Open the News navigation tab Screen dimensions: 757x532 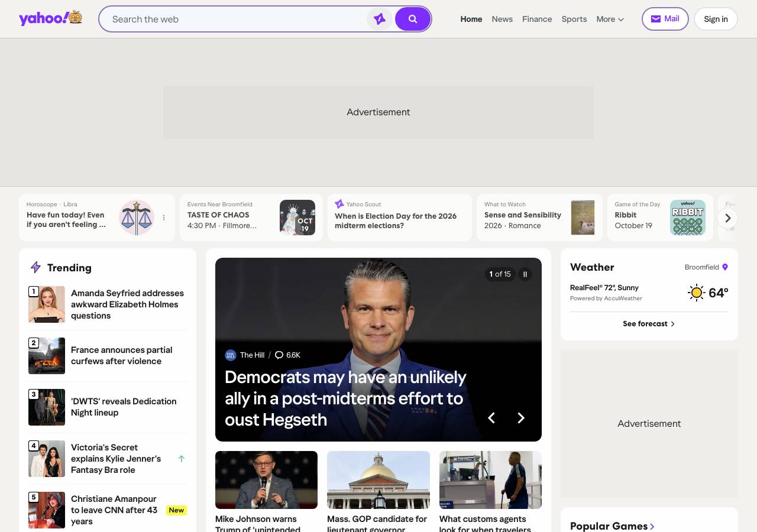(502, 19)
